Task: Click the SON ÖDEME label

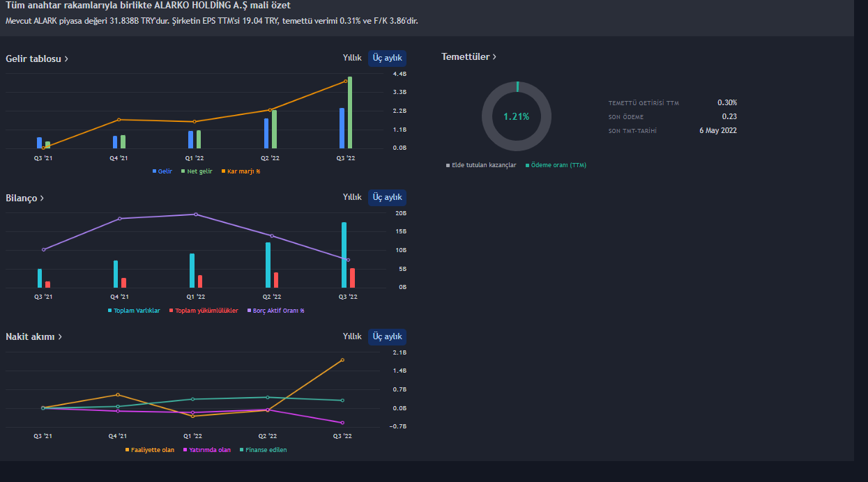Action: (626, 117)
